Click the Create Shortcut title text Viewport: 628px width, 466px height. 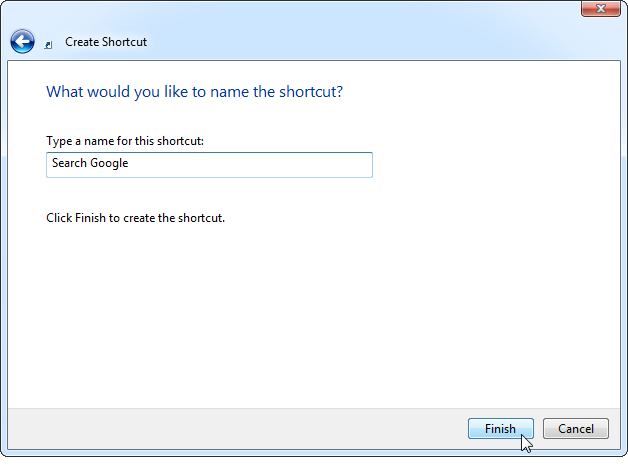pos(106,42)
